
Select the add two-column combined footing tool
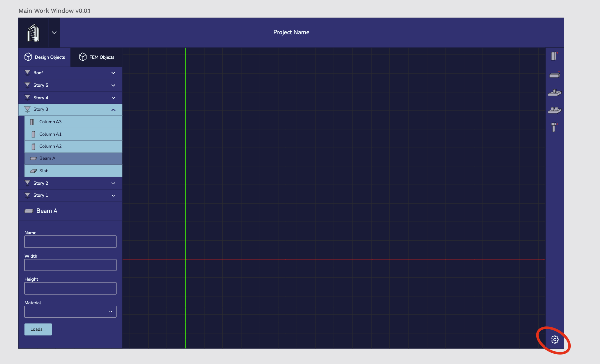554,110
